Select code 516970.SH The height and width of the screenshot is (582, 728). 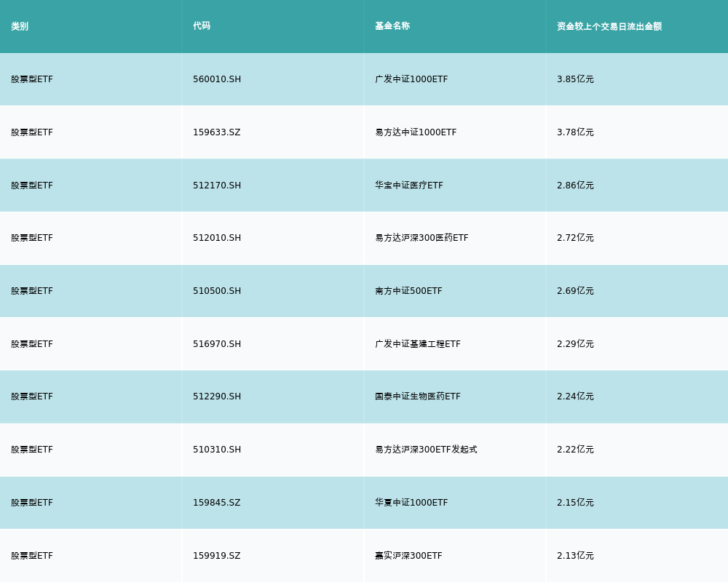tap(217, 344)
